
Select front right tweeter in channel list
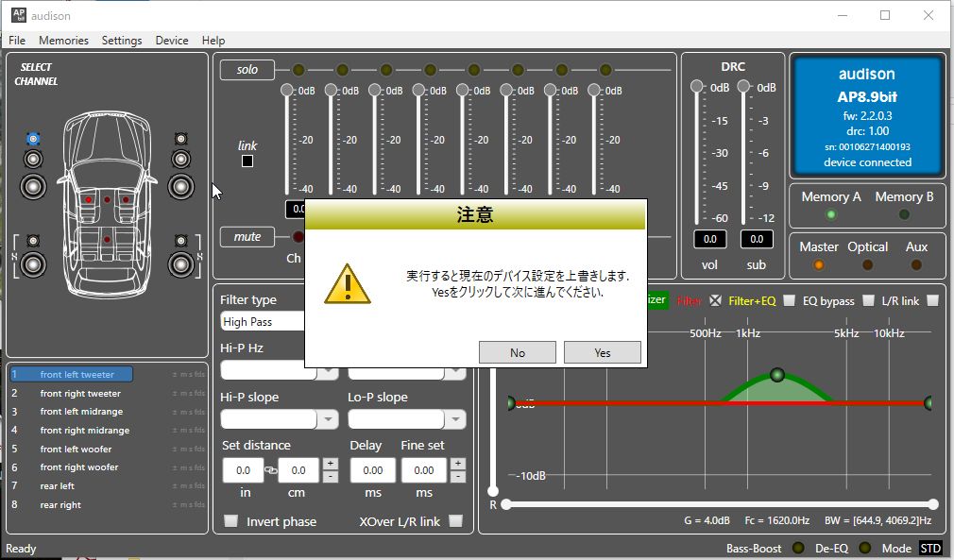click(80, 394)
